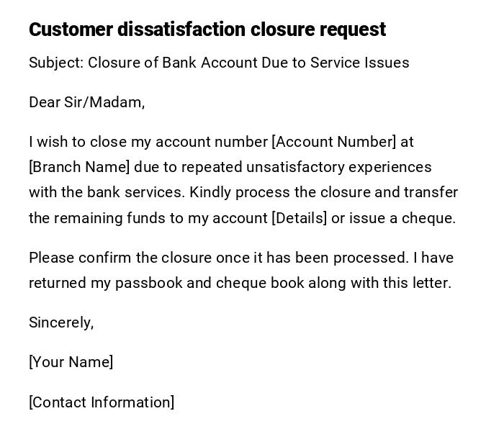Click the word "transfer" in the first paragraph
Viewport: 504px width, 447px height.
point(431,193)
